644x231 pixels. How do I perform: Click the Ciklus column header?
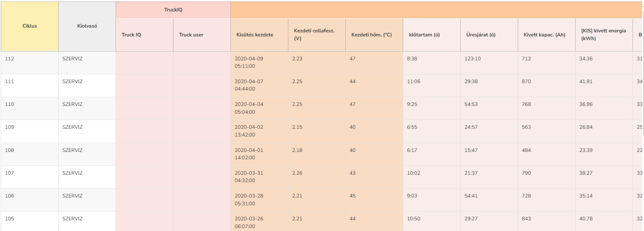[29, 26]
